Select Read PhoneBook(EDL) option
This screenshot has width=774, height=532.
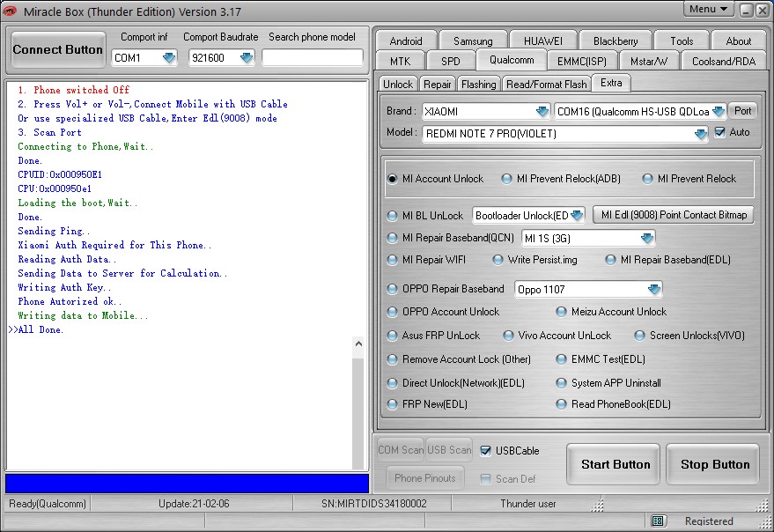click(561, 404)
